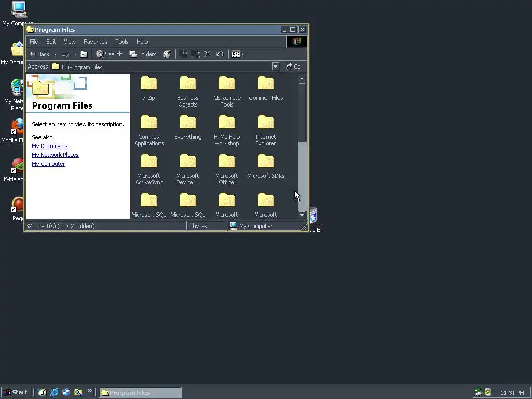Click the network tray icon

point(478,392)
